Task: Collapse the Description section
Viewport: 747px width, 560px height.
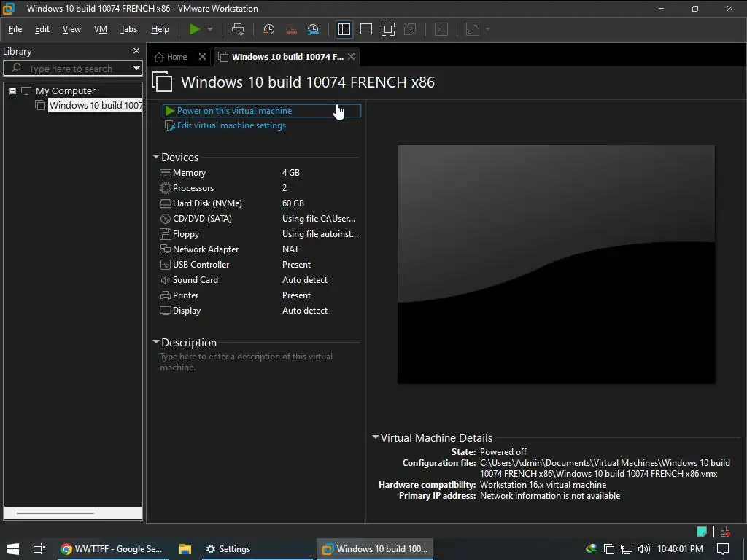Action: (156, 342)
